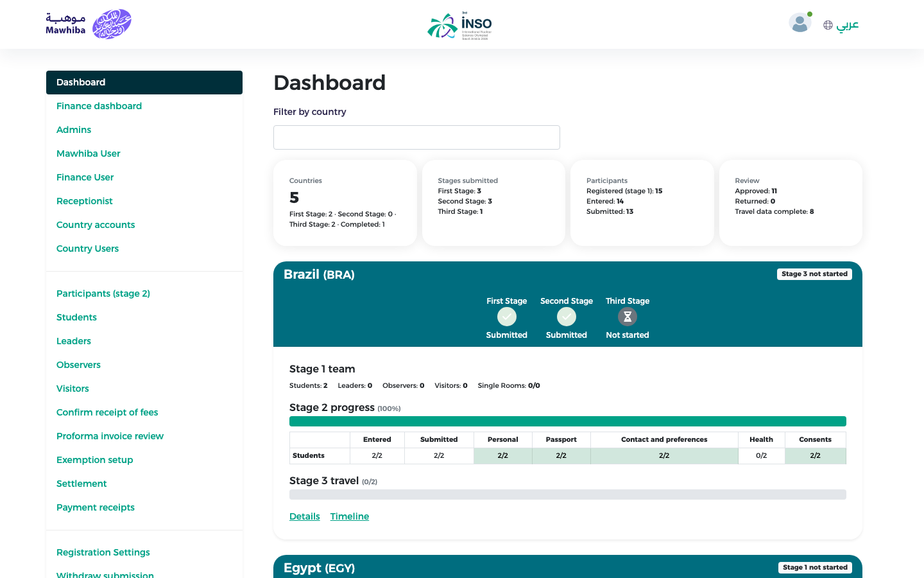Click the Passport 2/2 cell
The height and width of the screenshot is (578, 924).
561,456
